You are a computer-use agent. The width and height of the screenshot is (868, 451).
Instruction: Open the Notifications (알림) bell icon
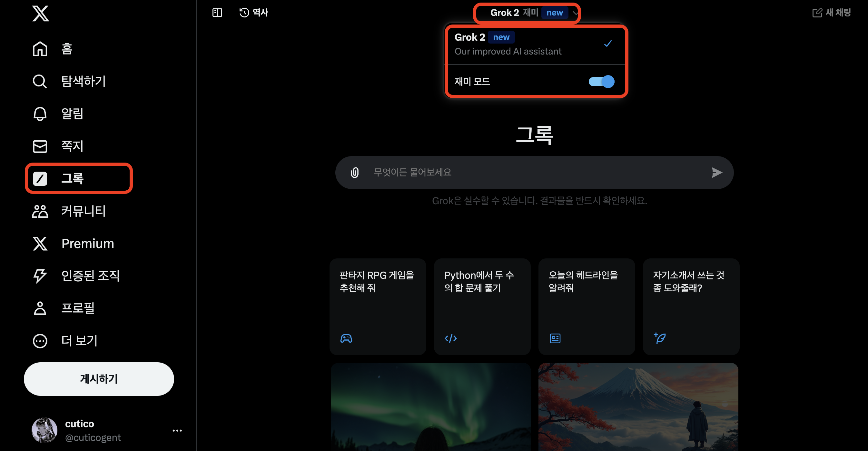coord(40,114)
